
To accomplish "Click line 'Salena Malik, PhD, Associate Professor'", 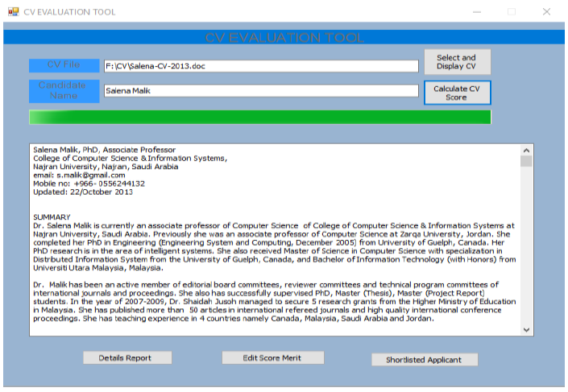I will (104, 150).
